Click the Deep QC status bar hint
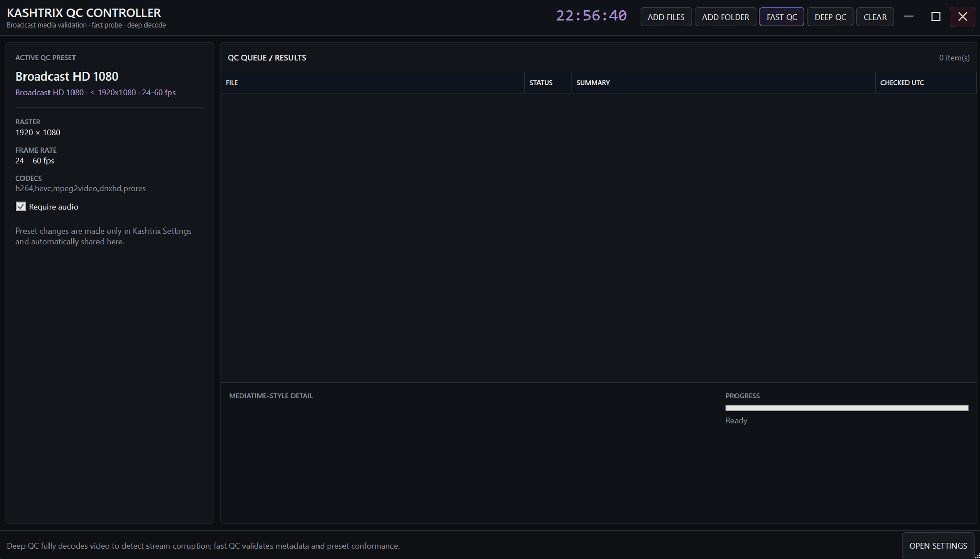This screenshot has height=559, width=980. pos(203,546)
